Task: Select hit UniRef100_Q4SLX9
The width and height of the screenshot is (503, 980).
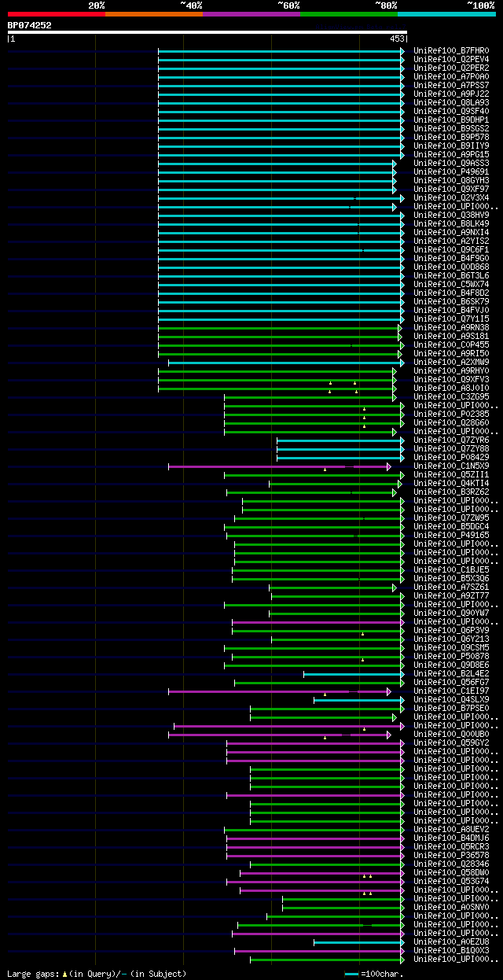Action: pos(451,699)
